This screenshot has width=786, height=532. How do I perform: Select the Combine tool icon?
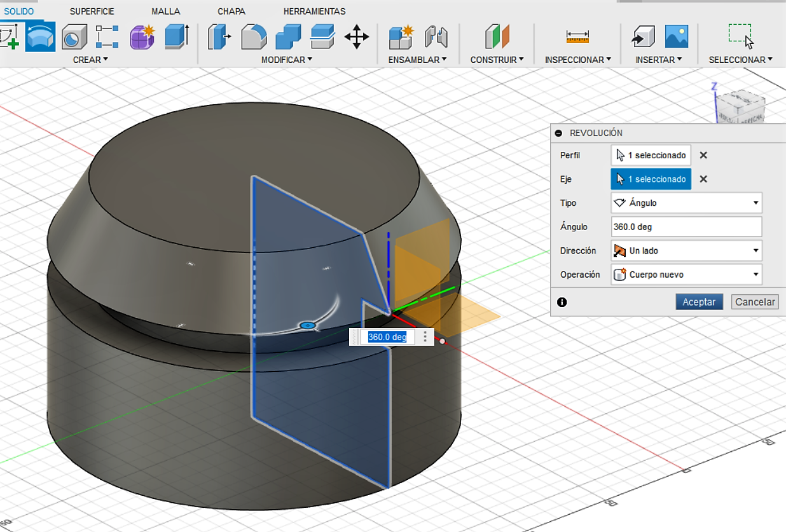(x=288, y=37)
